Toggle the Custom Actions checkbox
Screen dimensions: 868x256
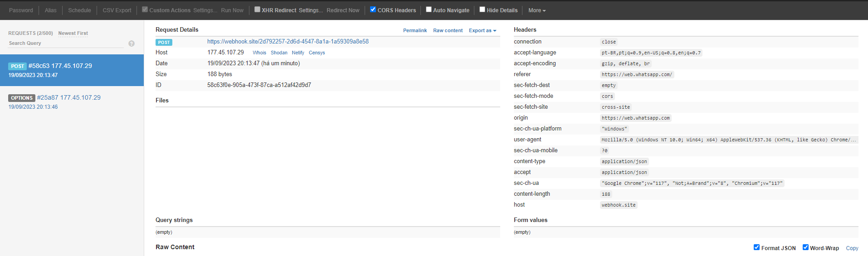tap(145, 10)
